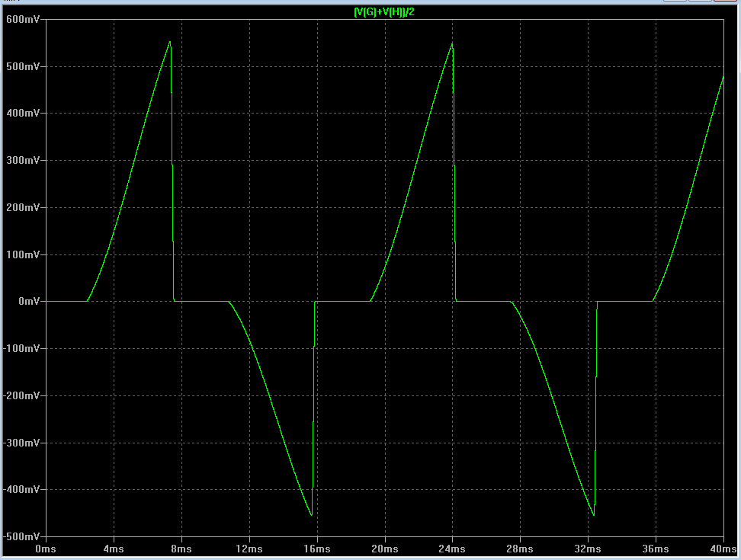This screenshot has width=741, height=560.
Task: Click the 4ms time axis label
Action: pyautogui.click(x=114, y=549)
